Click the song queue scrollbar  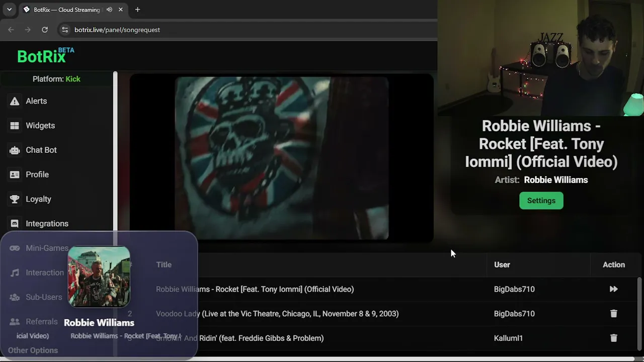(640, 314)
